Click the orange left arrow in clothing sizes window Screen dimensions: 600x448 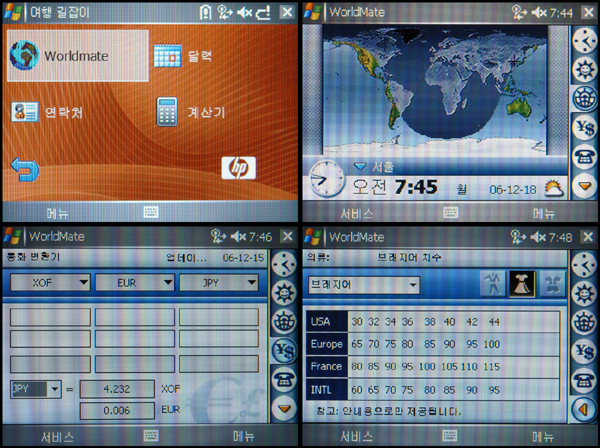click(584, 409)
